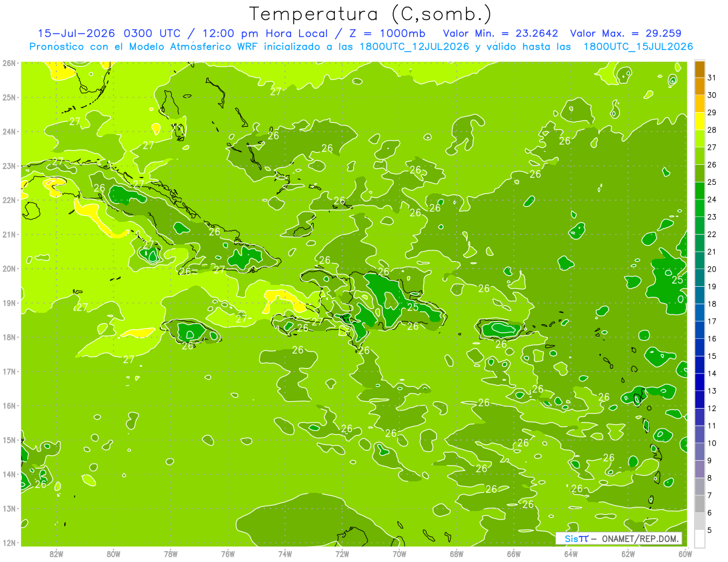Click the 20N latitude axis label

pos(9,269)
